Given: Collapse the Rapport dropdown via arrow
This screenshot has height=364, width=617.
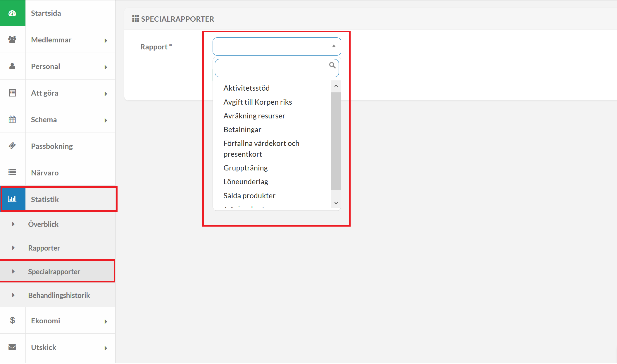Looking at the screenshot, I should coord(334,46).
